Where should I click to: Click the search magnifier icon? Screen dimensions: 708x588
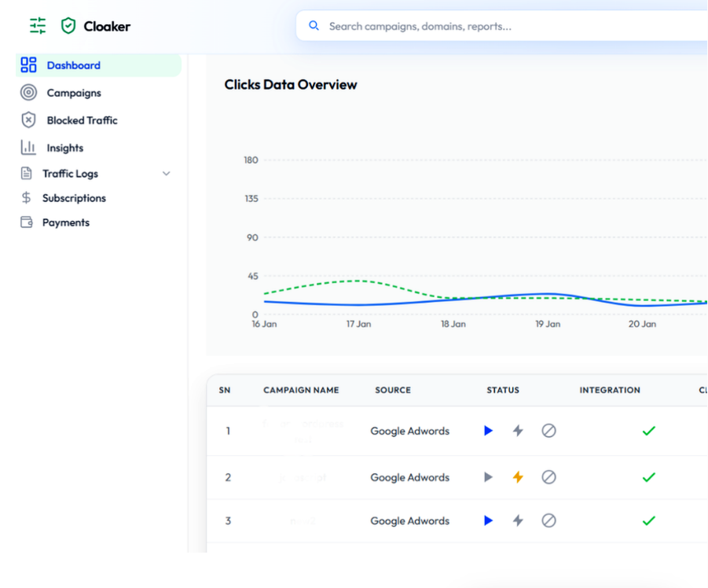tap(314, 26)
